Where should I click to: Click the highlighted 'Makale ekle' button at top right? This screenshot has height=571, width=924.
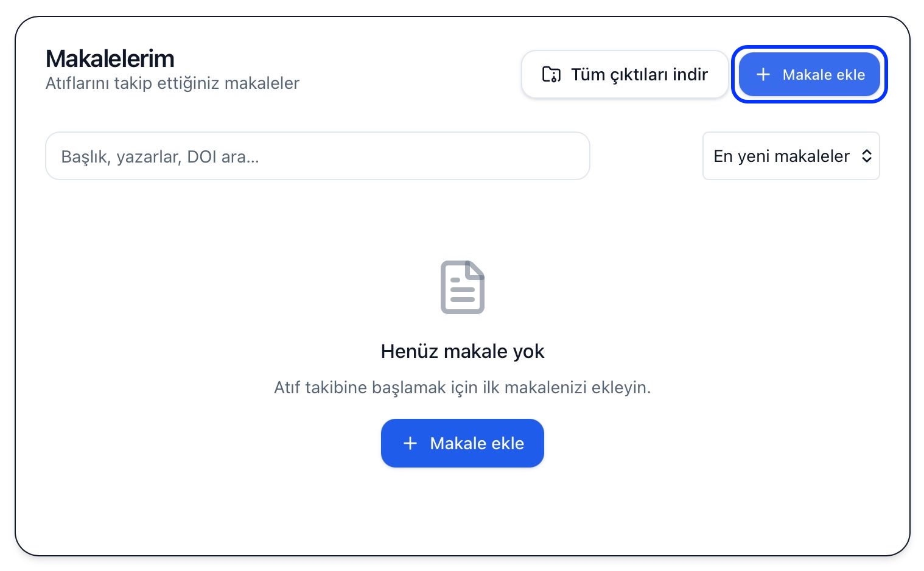pyautogui.click(x=810, y=74)
